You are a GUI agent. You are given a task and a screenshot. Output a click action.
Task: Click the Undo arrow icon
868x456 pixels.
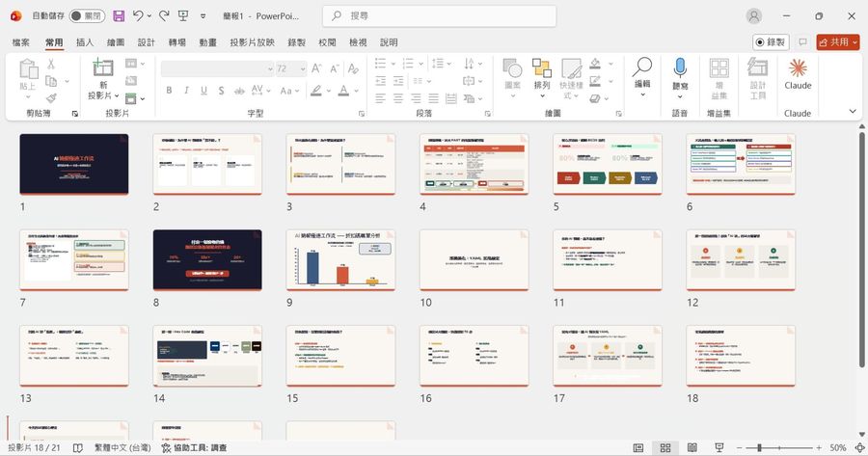click(139, 16)
